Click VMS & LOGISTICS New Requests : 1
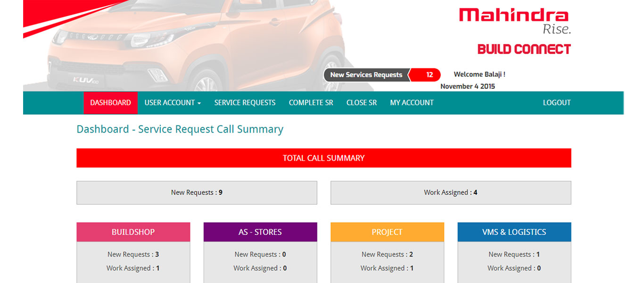This screenshot has width=644, height=283. coord(514,255)
